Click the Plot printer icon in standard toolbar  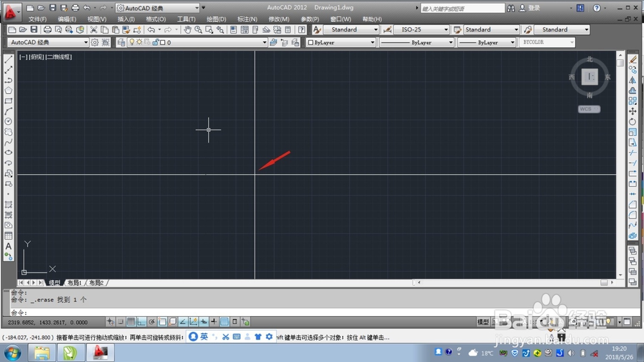pyautogui.click(x=47, y=30)
